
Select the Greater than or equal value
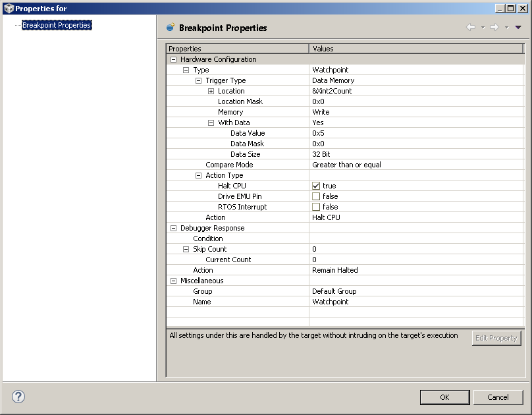click(x=346, y=165)
